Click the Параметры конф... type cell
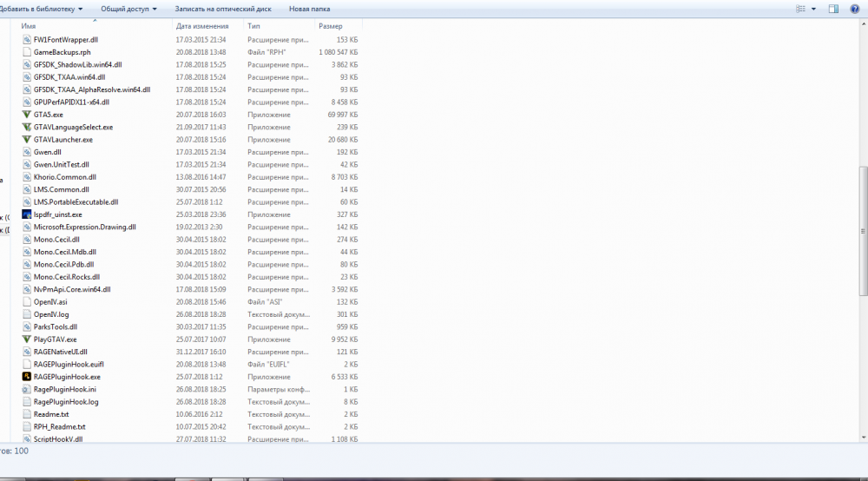868x481 pixels. (279, 389)
